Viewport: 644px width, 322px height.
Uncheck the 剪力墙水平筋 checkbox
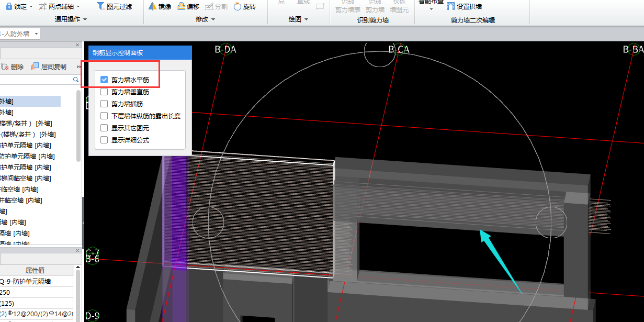104,80
